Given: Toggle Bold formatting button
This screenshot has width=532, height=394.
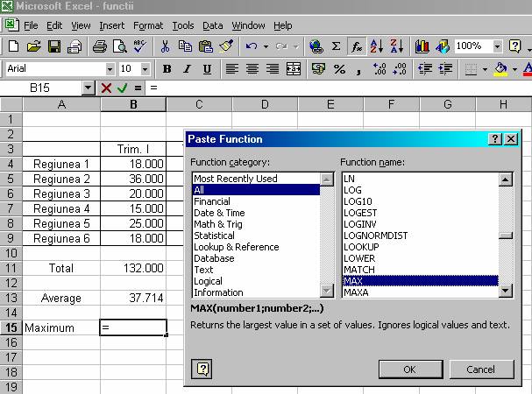Looking at the screenshot, I should pos(165,68).
